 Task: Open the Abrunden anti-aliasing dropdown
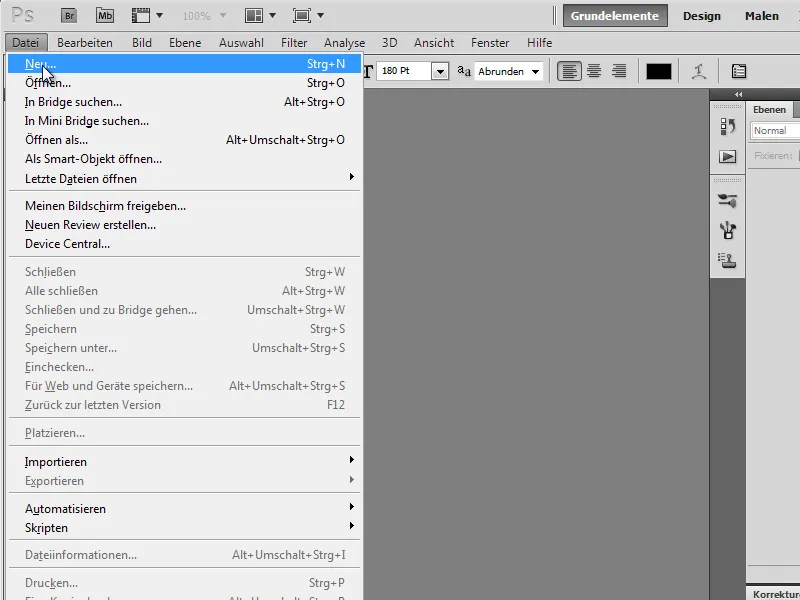tap(509, 71)
